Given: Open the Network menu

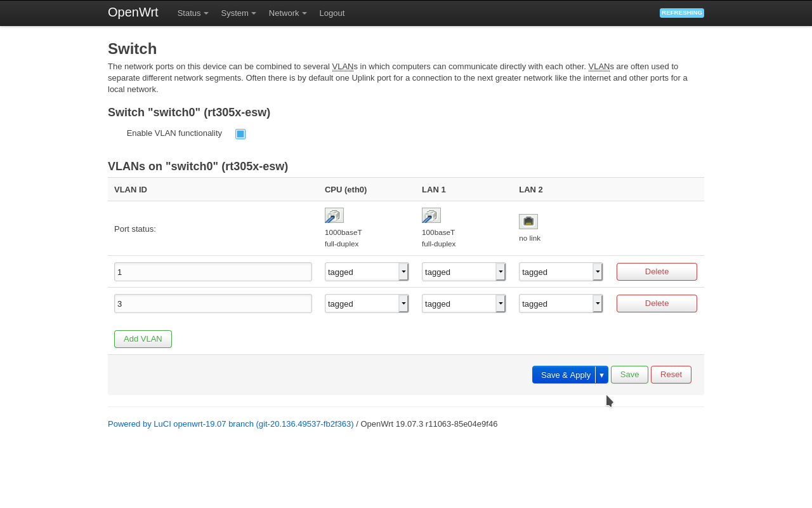Looking at the screenshot, I should click(287, 13).
